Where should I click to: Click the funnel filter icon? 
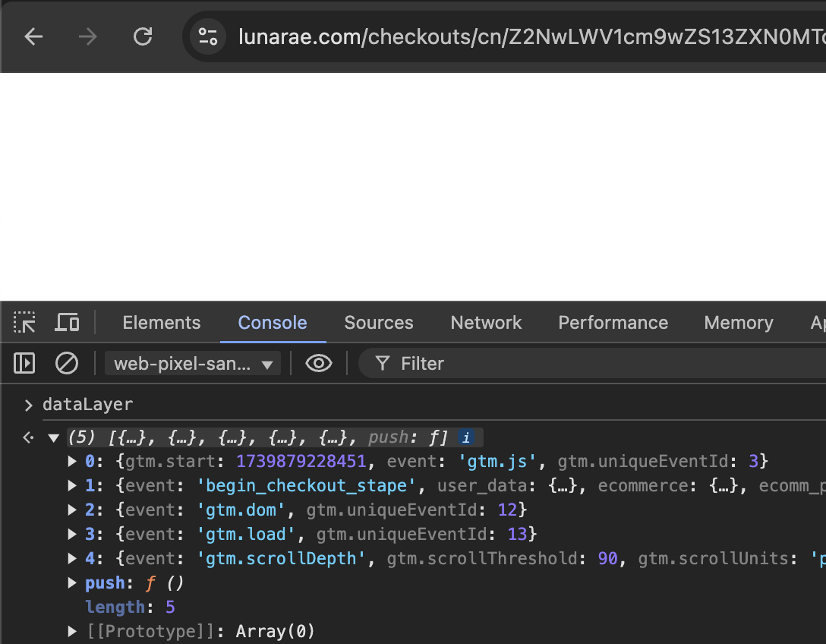[x=383, y=363]
